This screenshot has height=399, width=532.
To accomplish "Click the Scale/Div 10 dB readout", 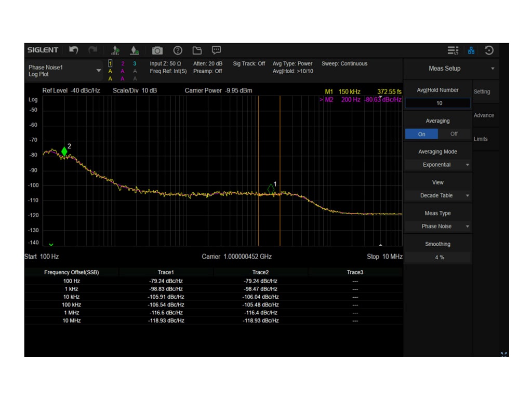I will [x=135, y=90].
